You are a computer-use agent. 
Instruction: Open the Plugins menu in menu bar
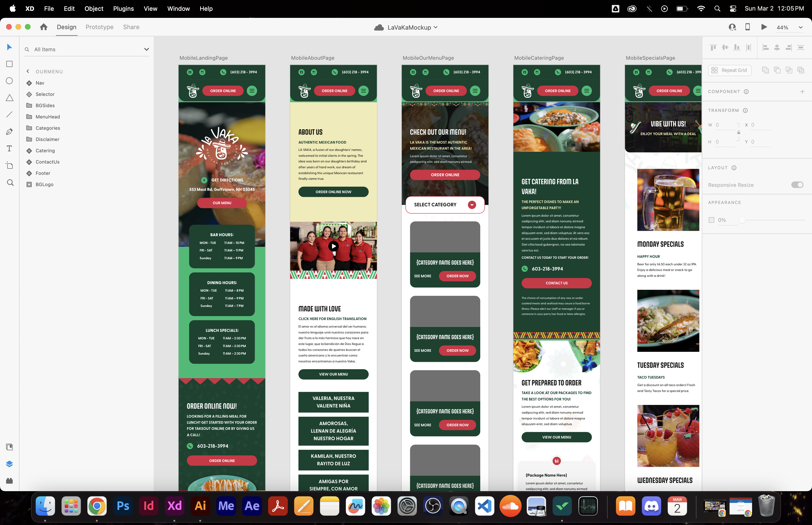tap(123, 8)
